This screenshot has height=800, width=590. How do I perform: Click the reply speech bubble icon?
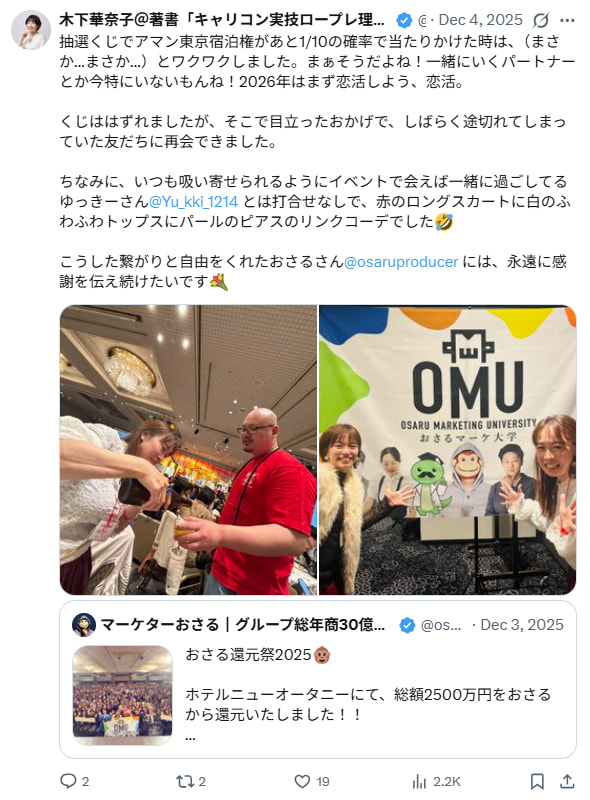[x=68, y=781]
